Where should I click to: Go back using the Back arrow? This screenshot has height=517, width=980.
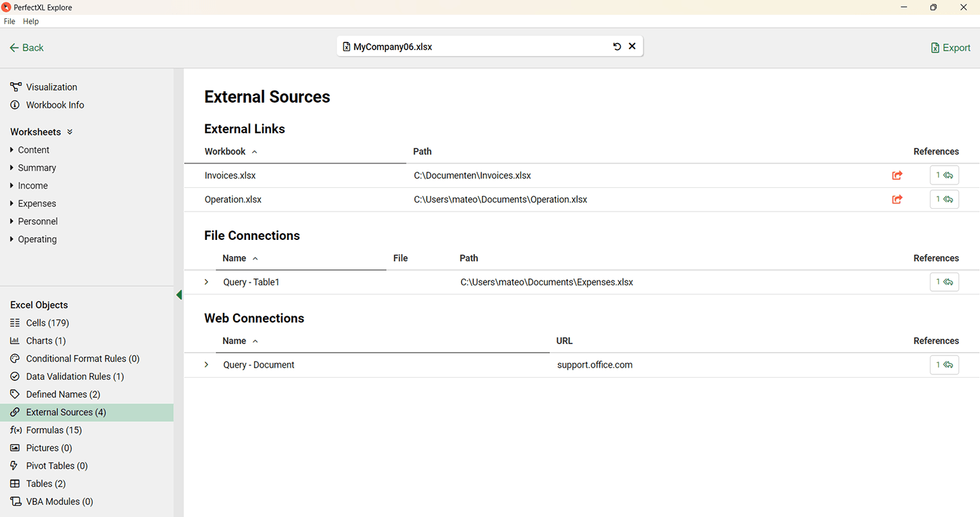tap(27, 48)
